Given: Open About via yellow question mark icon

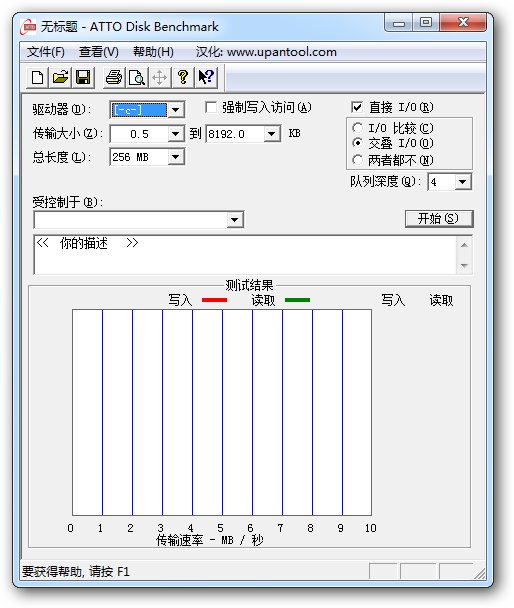Looking at the screenshot, I should click(x=183, y=78).
